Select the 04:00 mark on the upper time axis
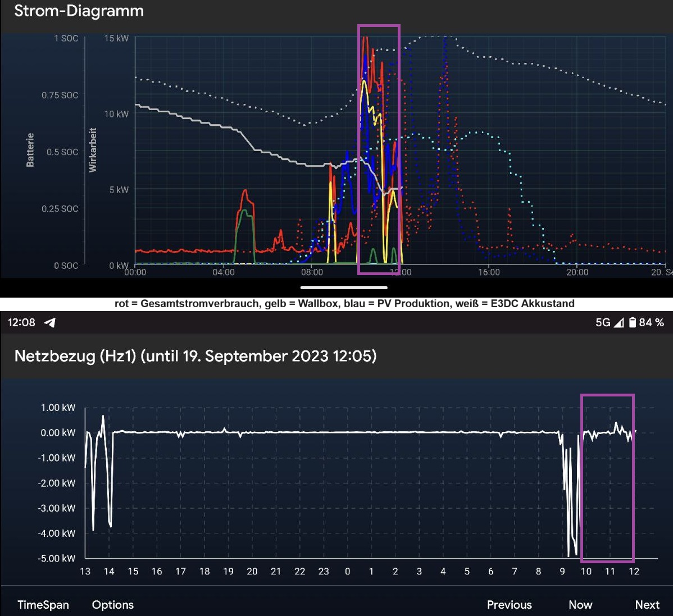 pos(224,272)
